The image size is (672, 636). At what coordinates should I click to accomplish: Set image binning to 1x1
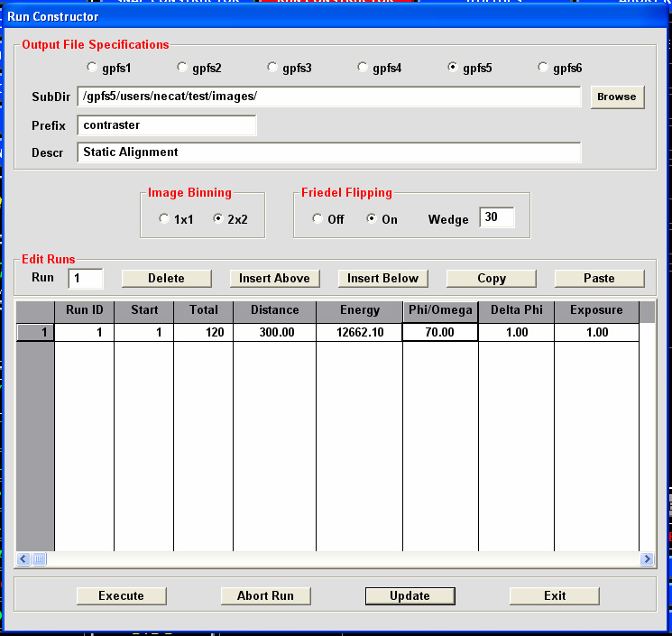(163, 219)
